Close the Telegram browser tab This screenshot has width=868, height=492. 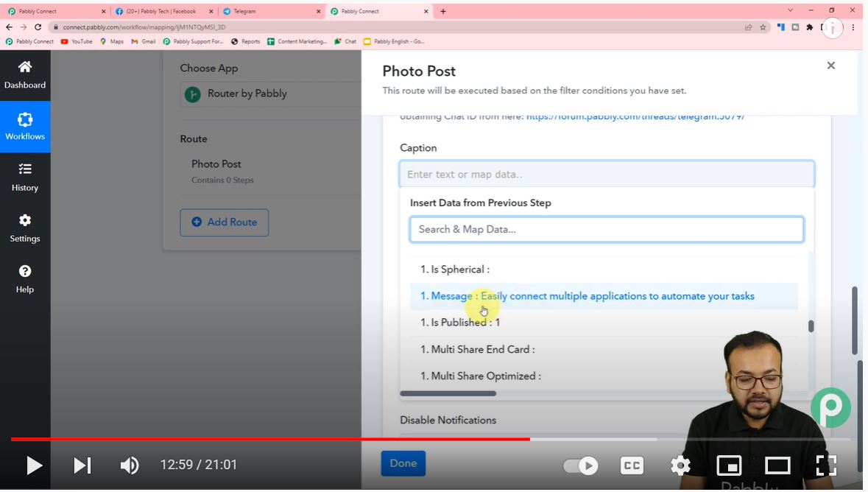[x=318, y=11]
